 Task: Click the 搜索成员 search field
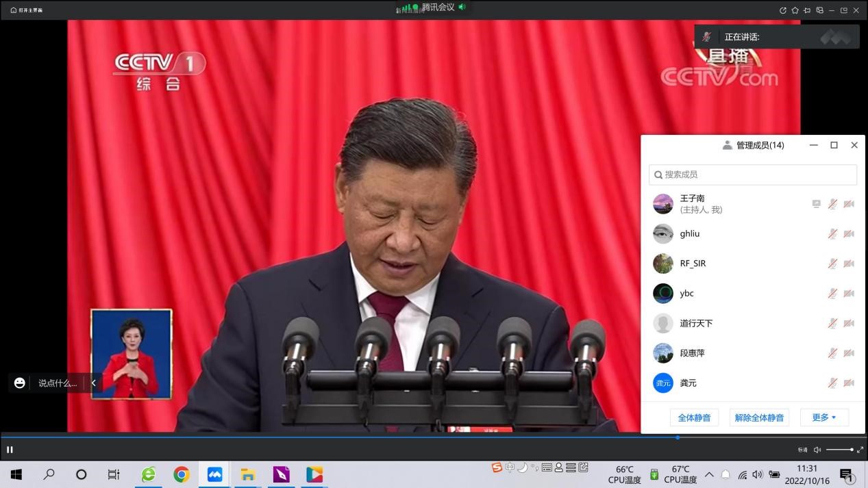(752, 175)
